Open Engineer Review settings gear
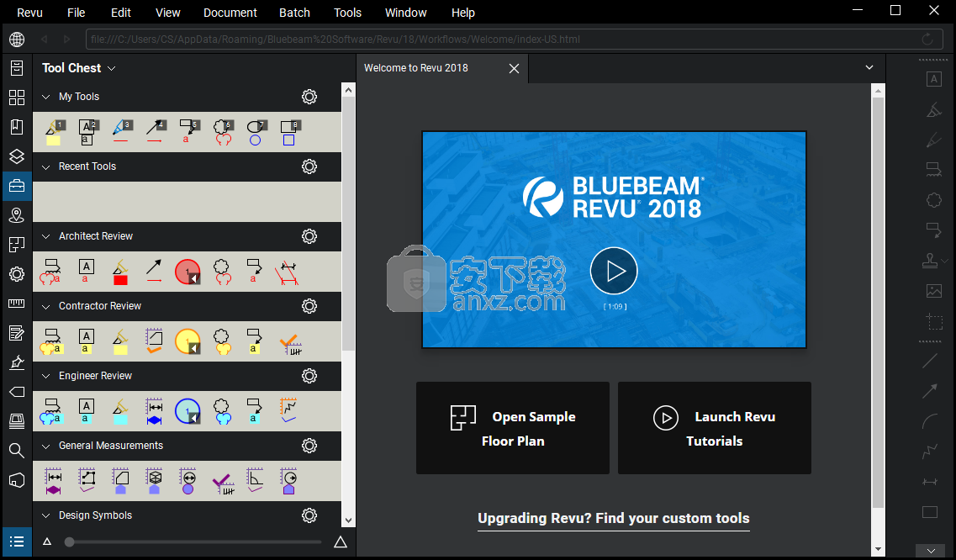This screenshot has height=560, width=956. pyautogui.click(x=309, y=376)
